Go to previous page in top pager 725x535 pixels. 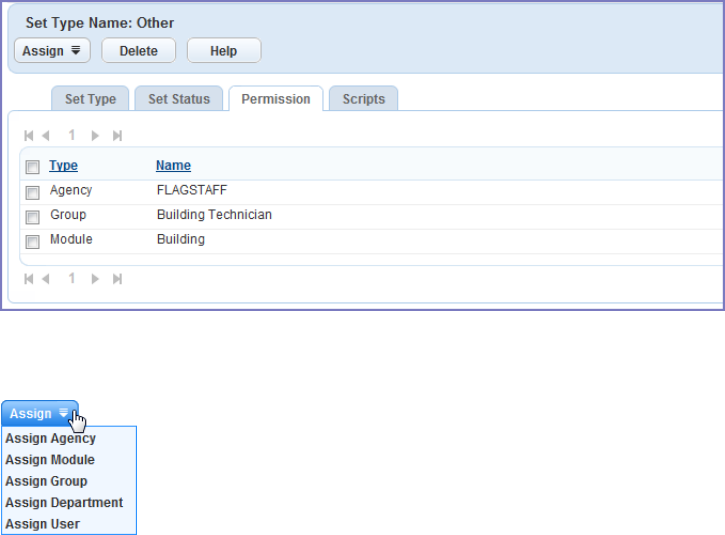coord(45,135)
